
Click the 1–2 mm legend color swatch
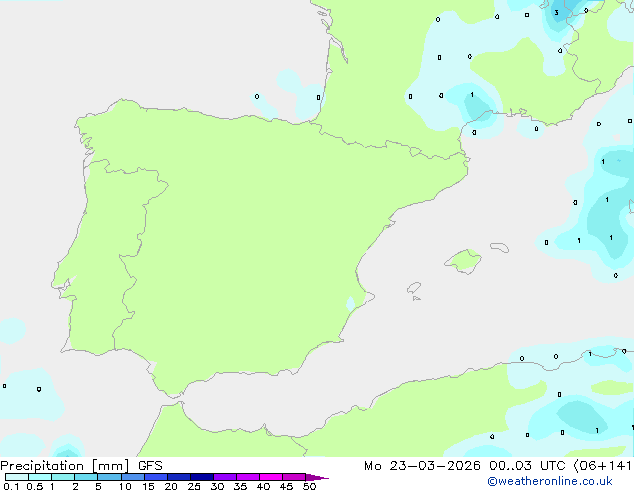63,477
